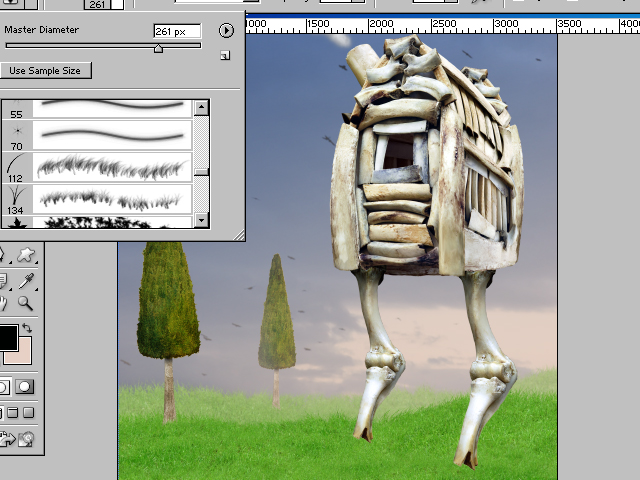Switch to Quick Mask mode
The width and height of the screenshot is (640, 480).
pos(25,386)
